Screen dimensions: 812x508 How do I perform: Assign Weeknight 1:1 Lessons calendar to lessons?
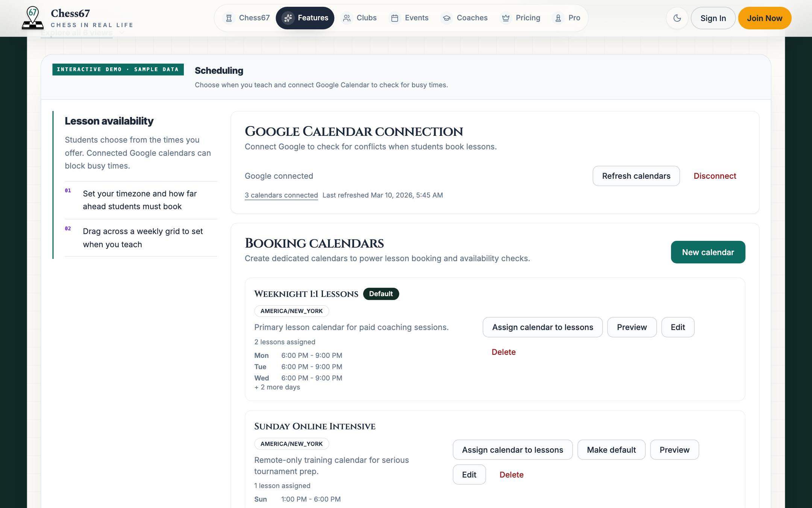(542, 327)
